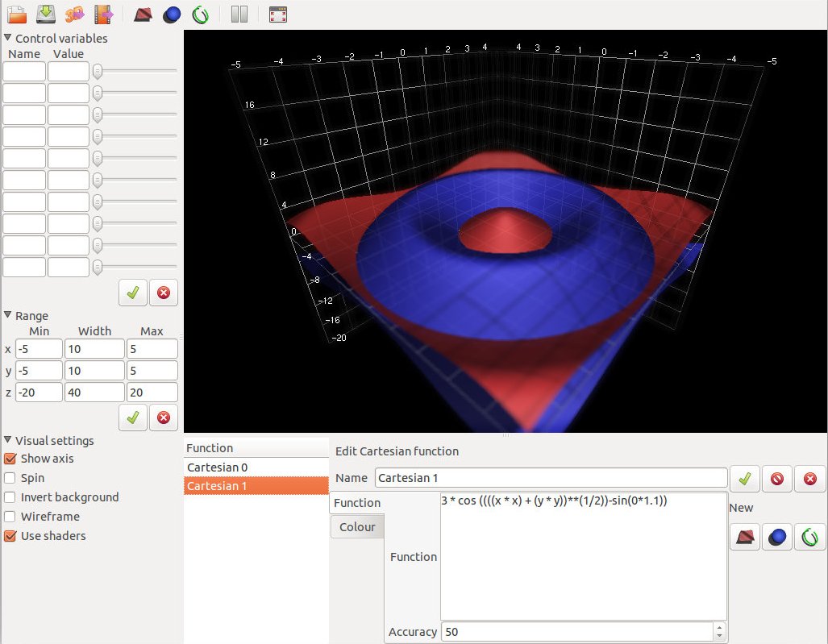Click the Accuracy value field showing 50

578,632
